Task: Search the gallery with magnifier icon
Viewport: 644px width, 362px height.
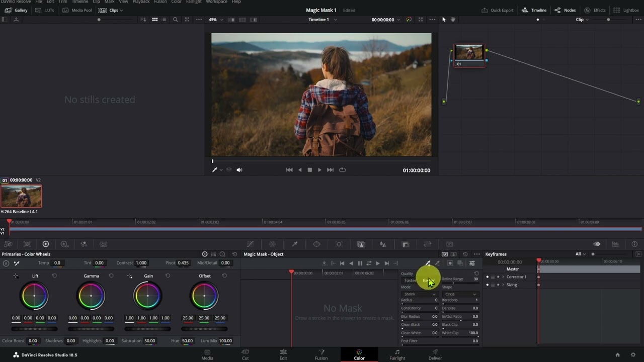Action: click(175, 20)
